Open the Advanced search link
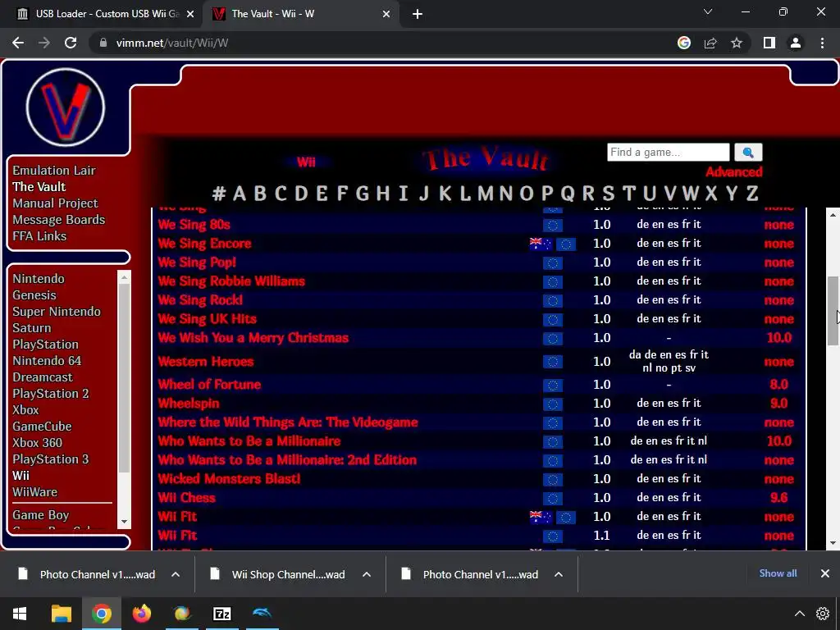Screen dimensions: 840x630 coord(733,172)
